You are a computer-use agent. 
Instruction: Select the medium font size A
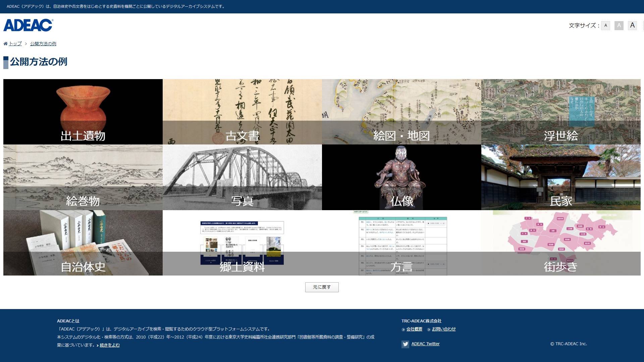point(619,25)
